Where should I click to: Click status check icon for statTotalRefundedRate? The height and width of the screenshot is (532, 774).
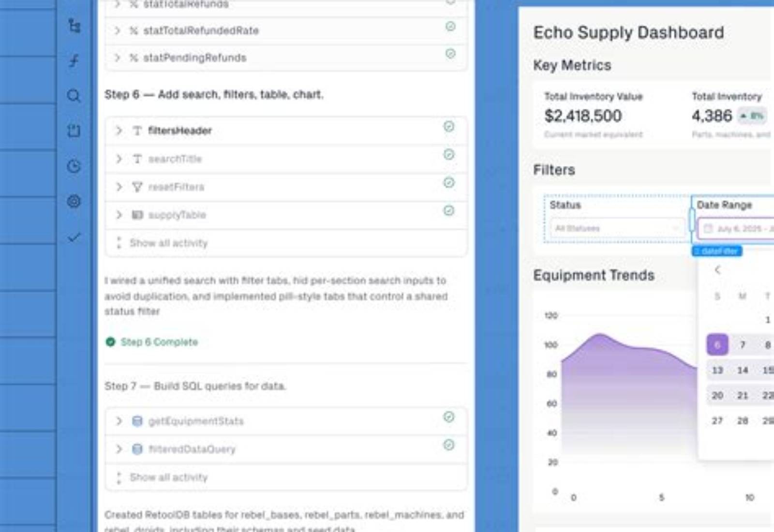click(450, 26)
